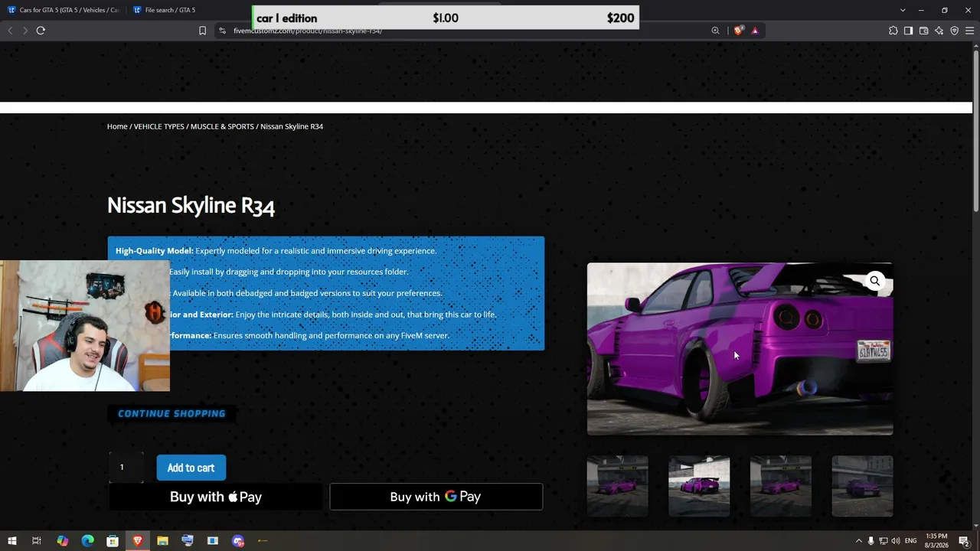This screenshot has width=980, height=551.
Task: Open MUSCLE & SPORTS breadcrumb link
Action: [222, 126]
